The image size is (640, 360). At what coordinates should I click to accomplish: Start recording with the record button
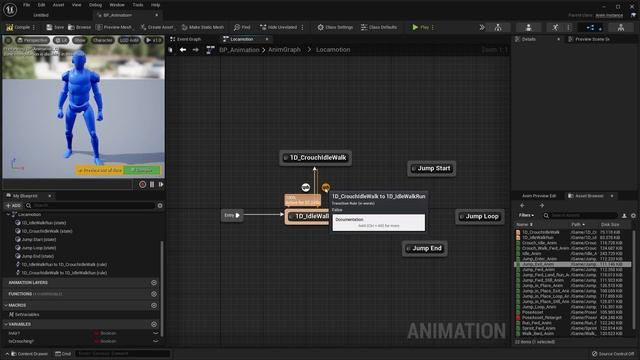click(x=142, y=184)
